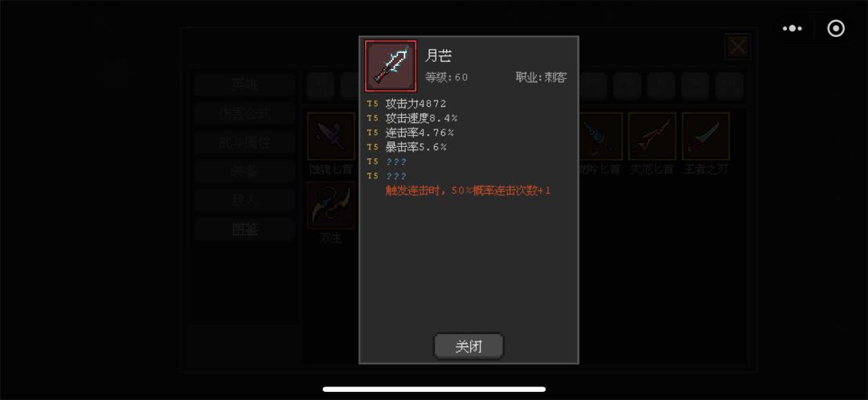The width and height of the screenshot is (868, 400).
Task: Click the 月芒 sword icon in the dialog
Action: tap(391, 66)
